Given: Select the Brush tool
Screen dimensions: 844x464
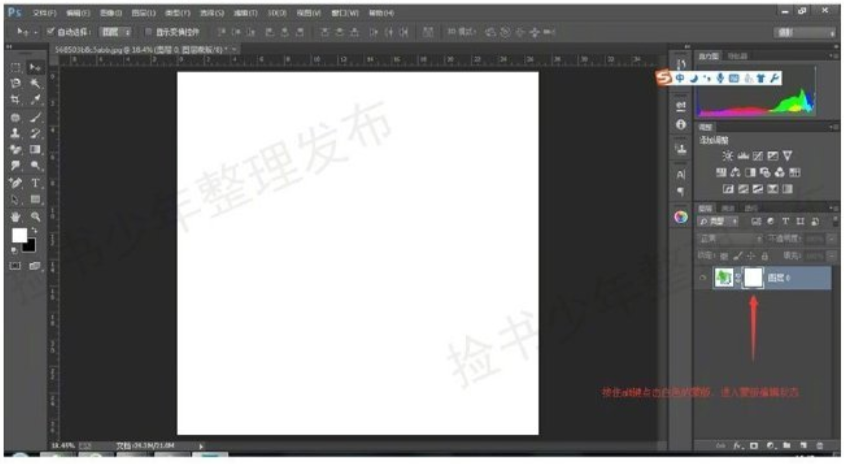Looking at the screenshot, I should [x=35, y=117].
